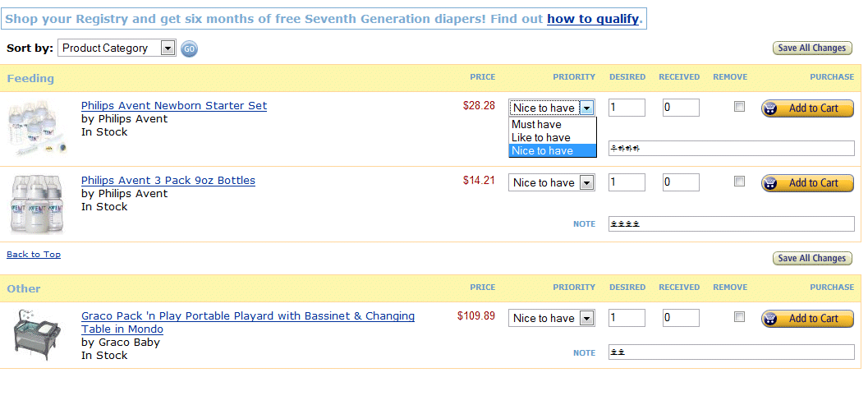
Task: Click the Note field for Graco Playard
Action: click(731, 352)
